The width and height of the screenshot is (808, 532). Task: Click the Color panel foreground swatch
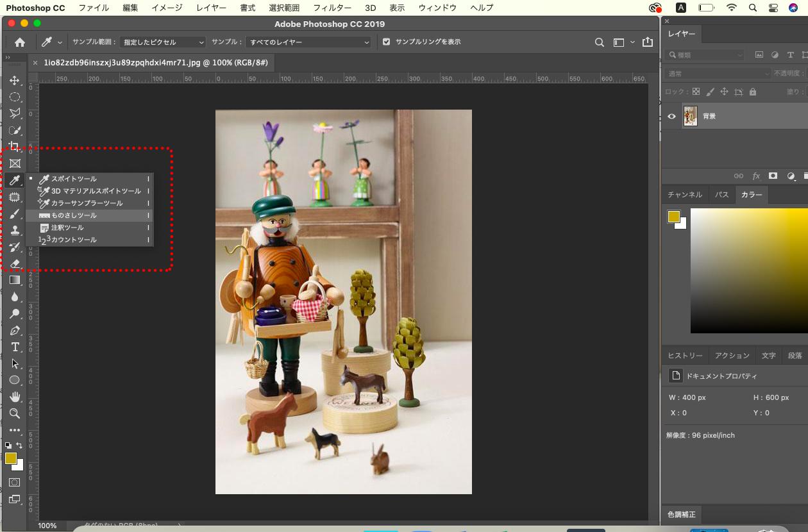pos(673,217)
